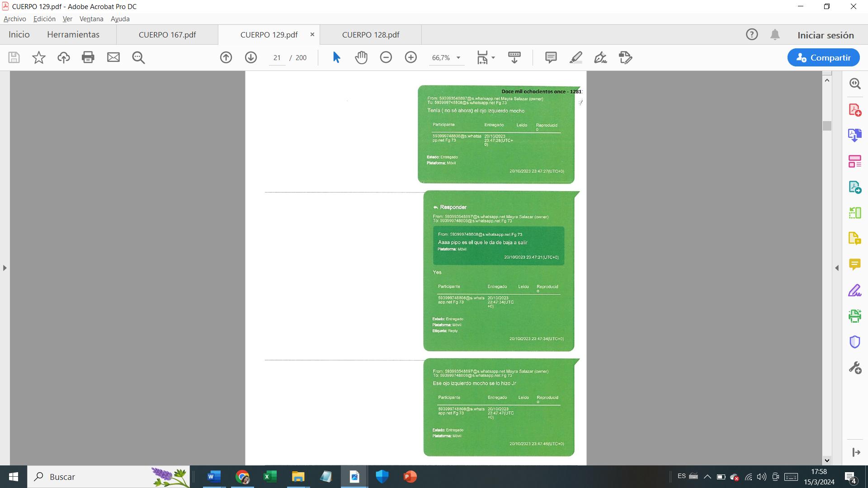Click the Save file icon

[14, 57]
